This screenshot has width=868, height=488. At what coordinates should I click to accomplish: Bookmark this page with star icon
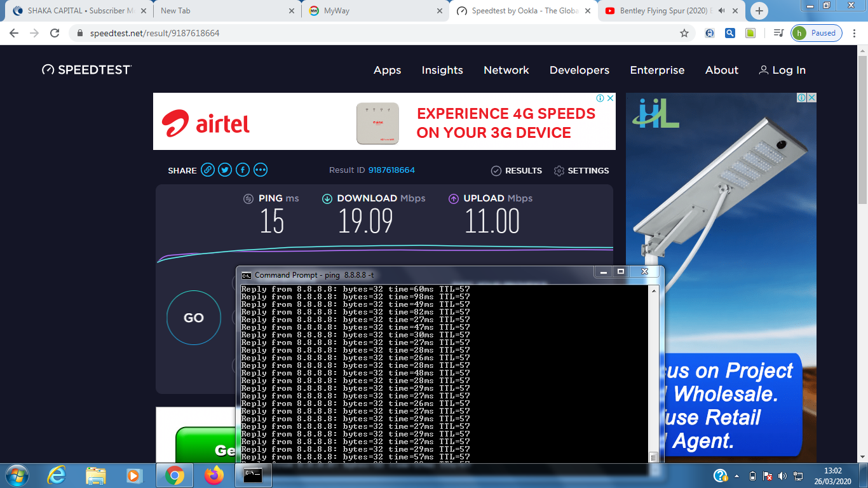pos(684,33)
